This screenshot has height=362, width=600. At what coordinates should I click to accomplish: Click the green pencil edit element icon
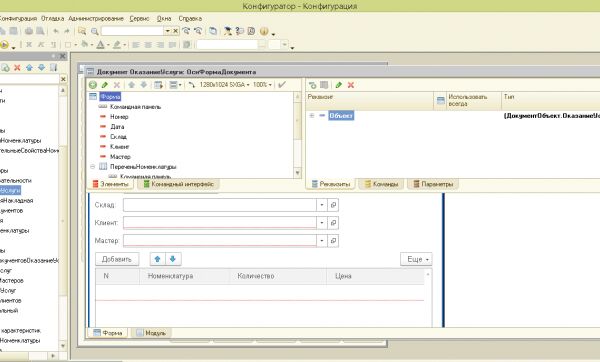(x=105, y=85)
